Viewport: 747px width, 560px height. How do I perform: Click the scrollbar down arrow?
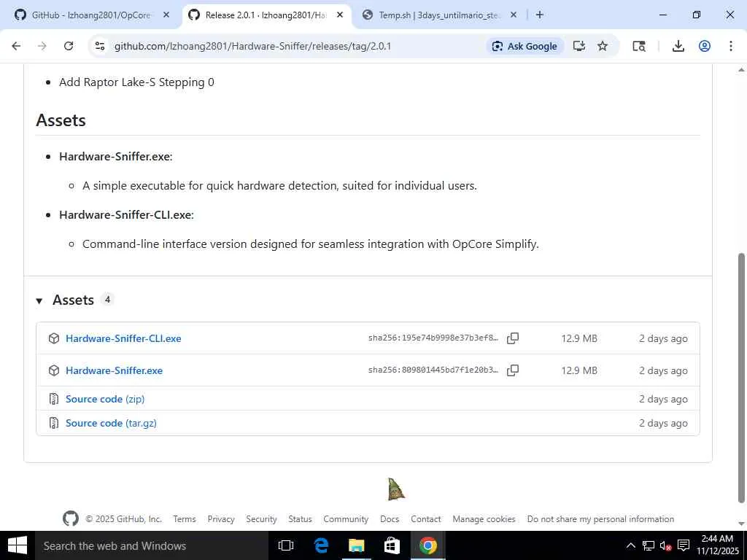click(x=741, y=524)
